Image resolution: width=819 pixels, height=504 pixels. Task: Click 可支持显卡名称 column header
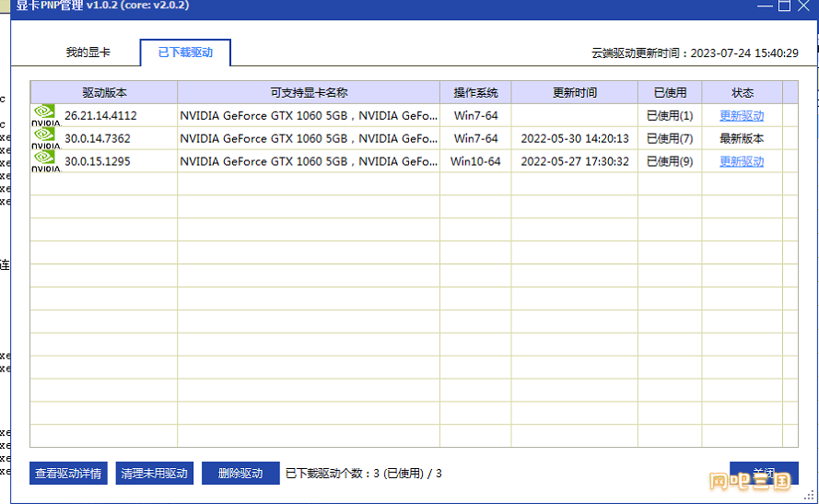[x=309, y=92]
